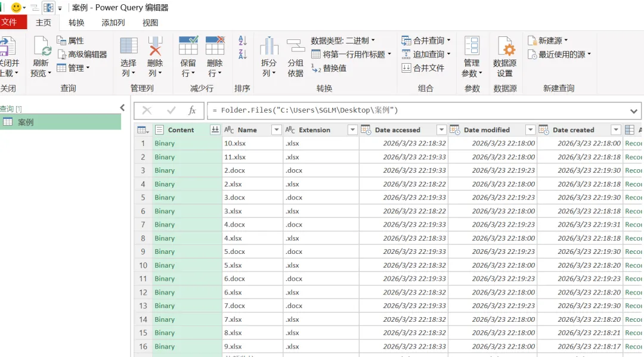Click the ABC type icon of Name column

(x=229, y=130)
